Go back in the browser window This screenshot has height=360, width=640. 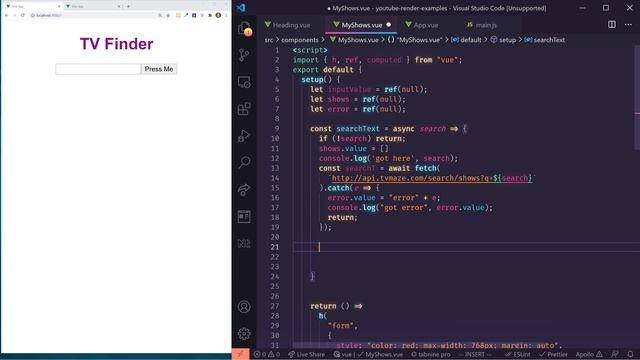[6, 16]
